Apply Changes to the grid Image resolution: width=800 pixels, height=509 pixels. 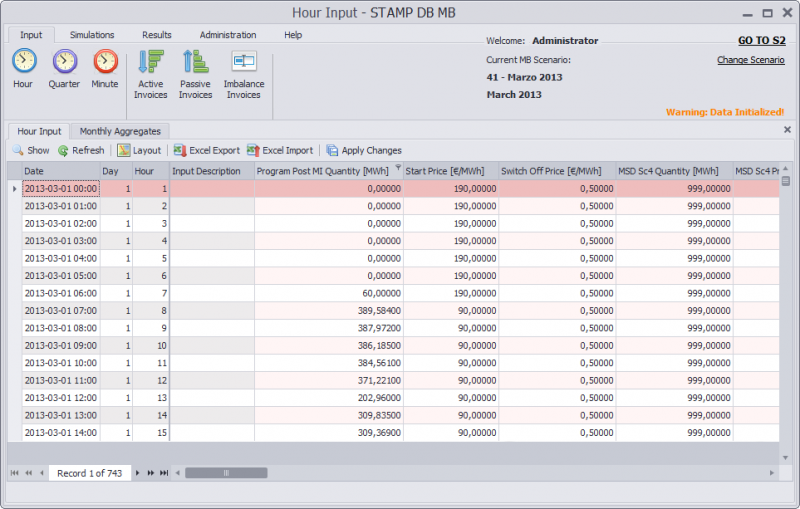pyautogui.click(x=363, y=150)
